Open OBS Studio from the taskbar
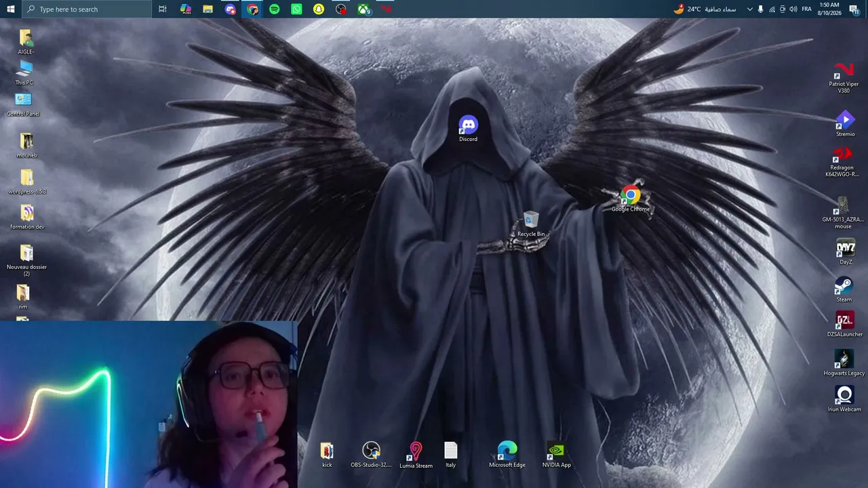The width and height of the screenshot is (868, 488). (341, 9)
